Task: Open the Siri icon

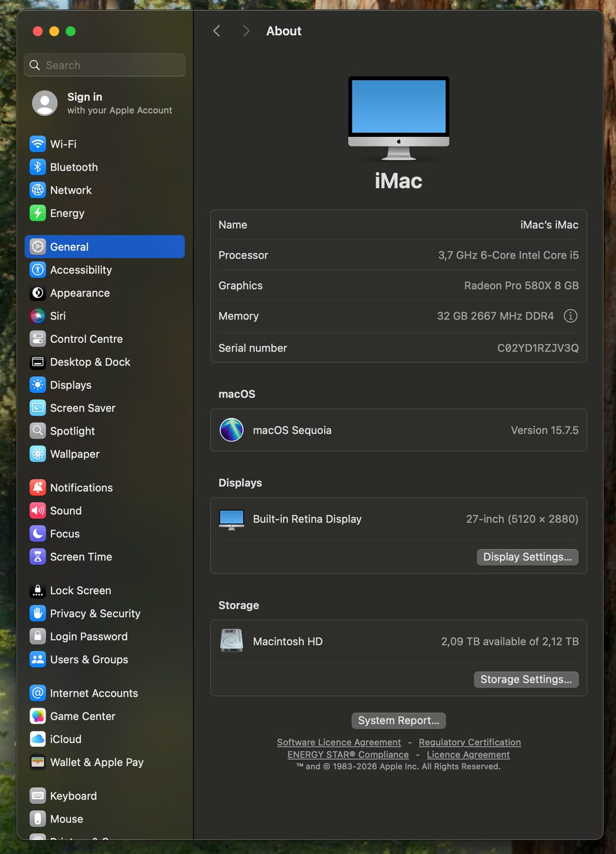Action: [x=38, y=316]
